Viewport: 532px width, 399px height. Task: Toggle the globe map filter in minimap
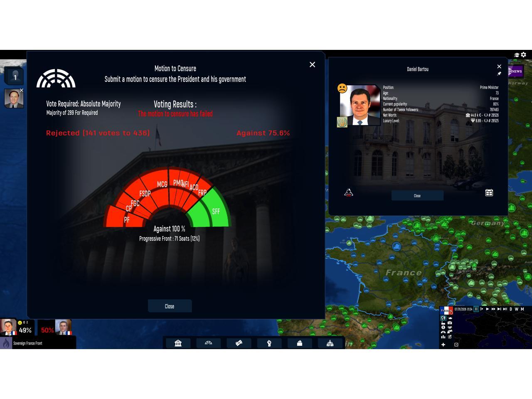(443, 318)
